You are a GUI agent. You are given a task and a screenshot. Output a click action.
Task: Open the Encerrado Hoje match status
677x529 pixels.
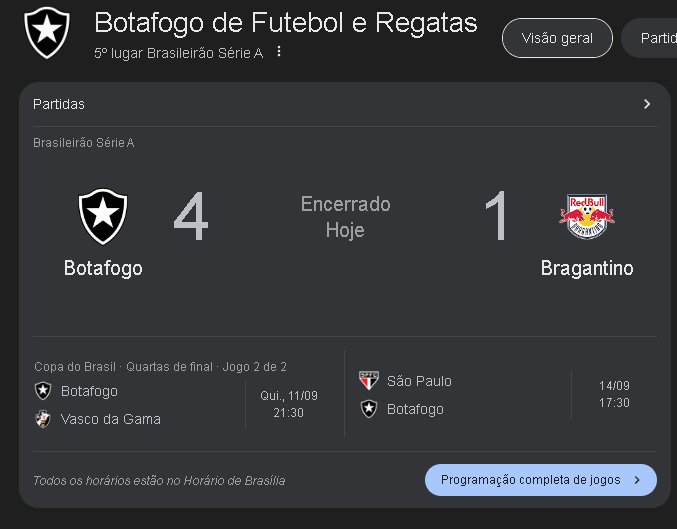tap(345, 217)
